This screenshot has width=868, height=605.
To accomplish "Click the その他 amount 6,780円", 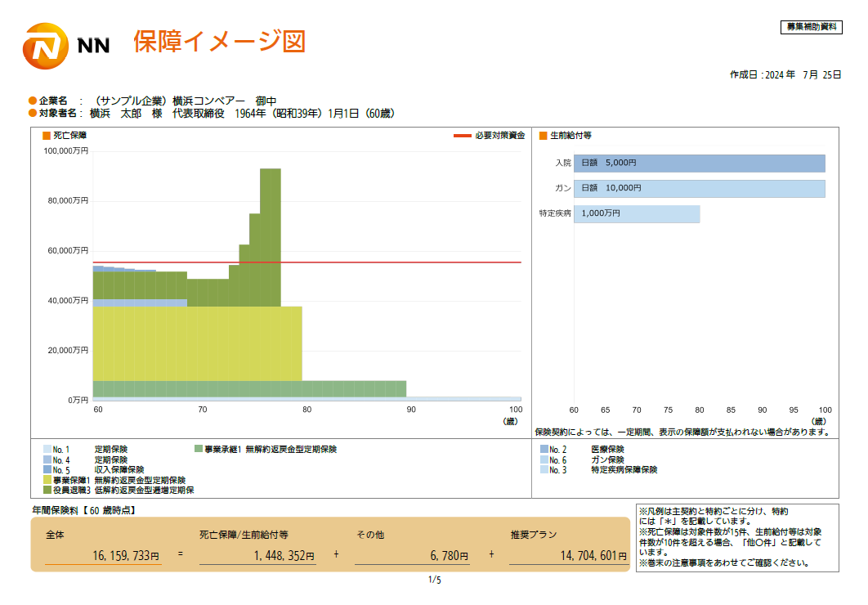I will (x=449, y=556).
